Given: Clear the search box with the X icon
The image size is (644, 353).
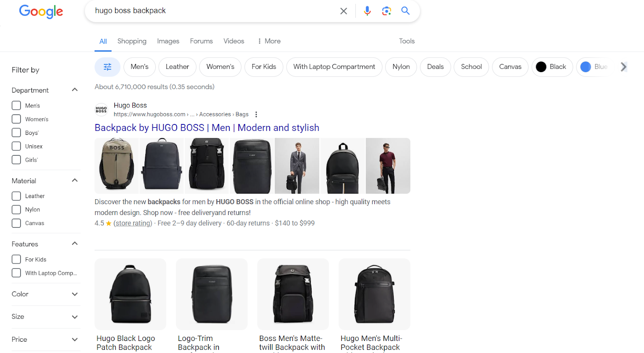Looking at the screenshot, I should (343, 11).
